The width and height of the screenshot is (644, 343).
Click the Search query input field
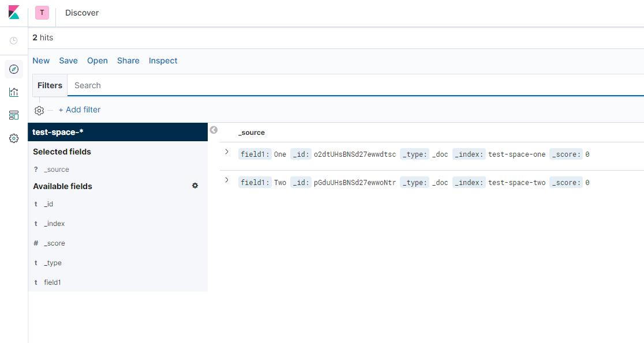click(x=346, y=85)
